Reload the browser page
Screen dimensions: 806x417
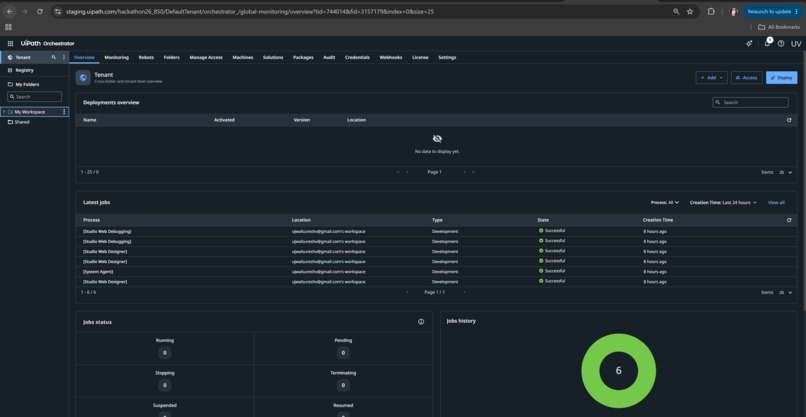tap(40, 11)
